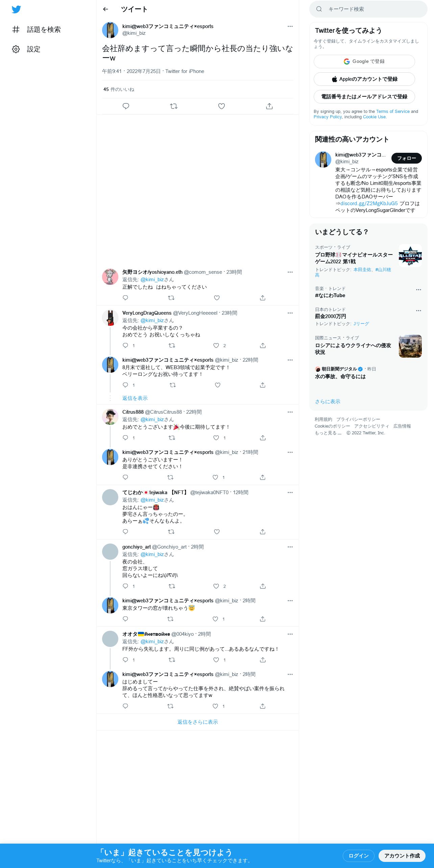Follow the kimi_biz account
This screenshot has height=868, width=434.
tap(407, 158)
